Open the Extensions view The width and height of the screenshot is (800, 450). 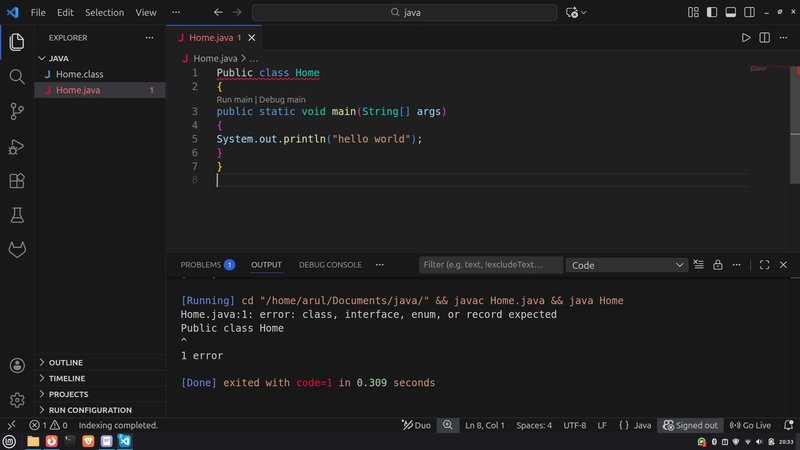point(16,181)
